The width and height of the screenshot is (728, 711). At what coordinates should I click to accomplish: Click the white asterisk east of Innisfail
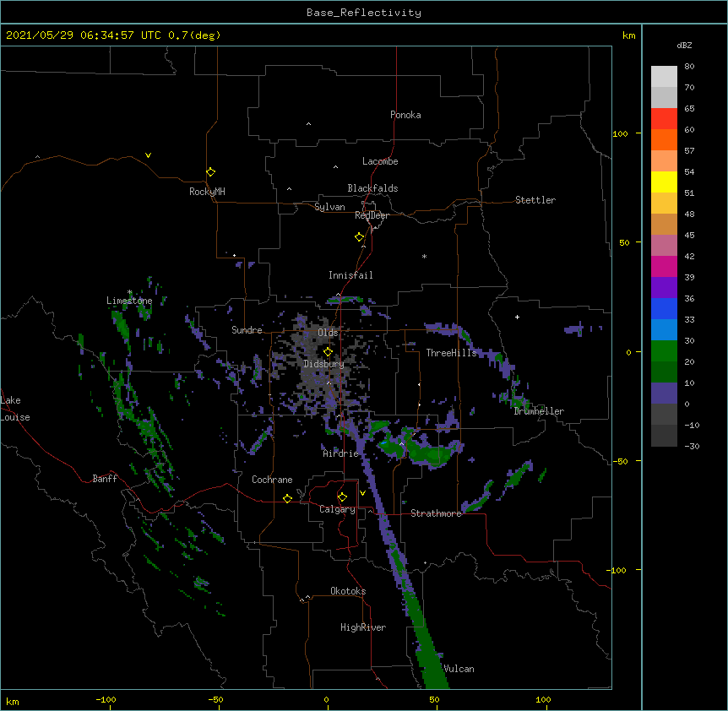424,256
